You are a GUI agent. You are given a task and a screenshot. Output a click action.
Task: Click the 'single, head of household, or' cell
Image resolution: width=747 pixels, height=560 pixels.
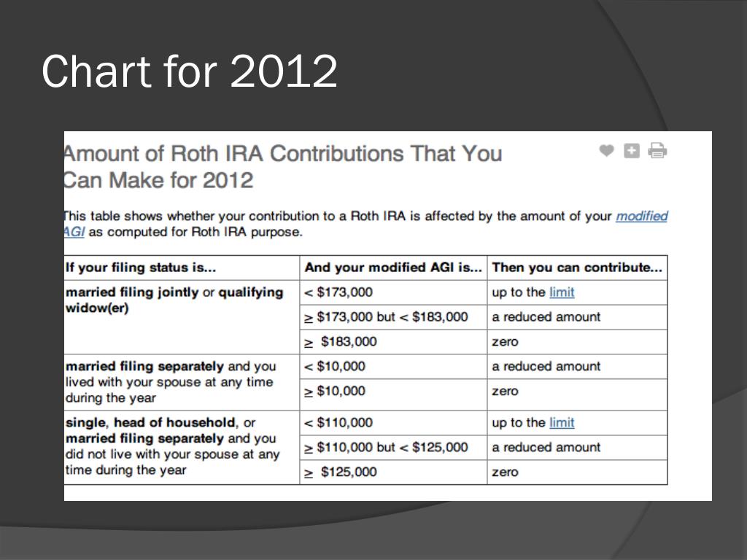point(182,448)
